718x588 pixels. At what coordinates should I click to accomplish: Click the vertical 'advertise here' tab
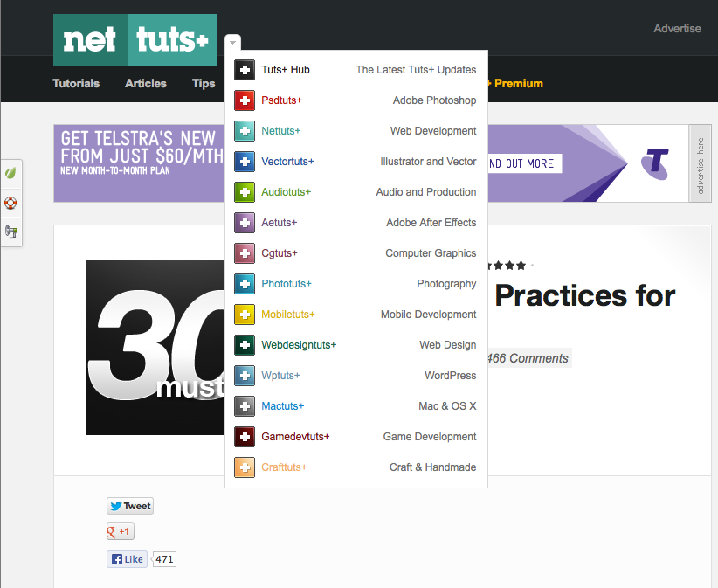[701, 164]
